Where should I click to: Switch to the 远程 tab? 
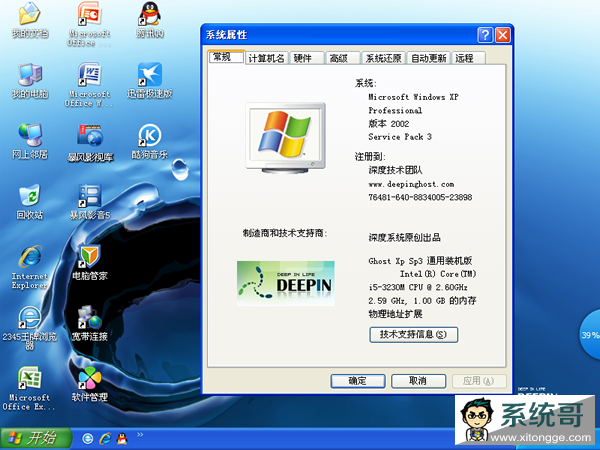click(469, 58)
